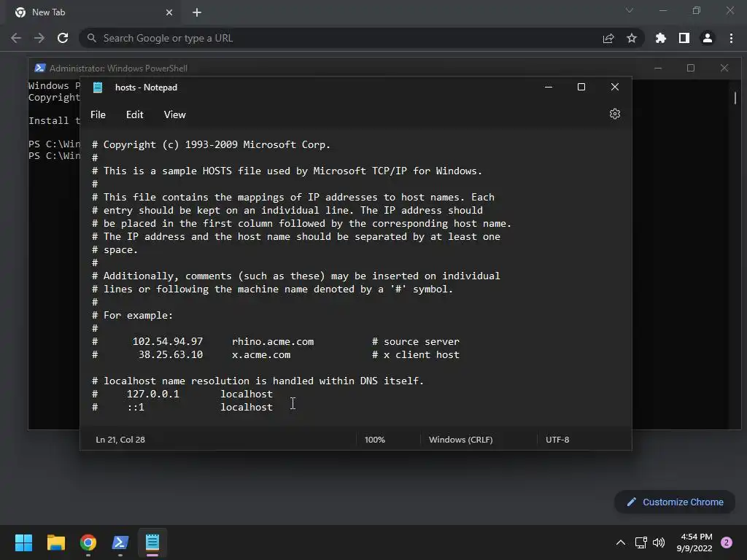Click the share this page icon
747x560 pixels.
[608, 38]
